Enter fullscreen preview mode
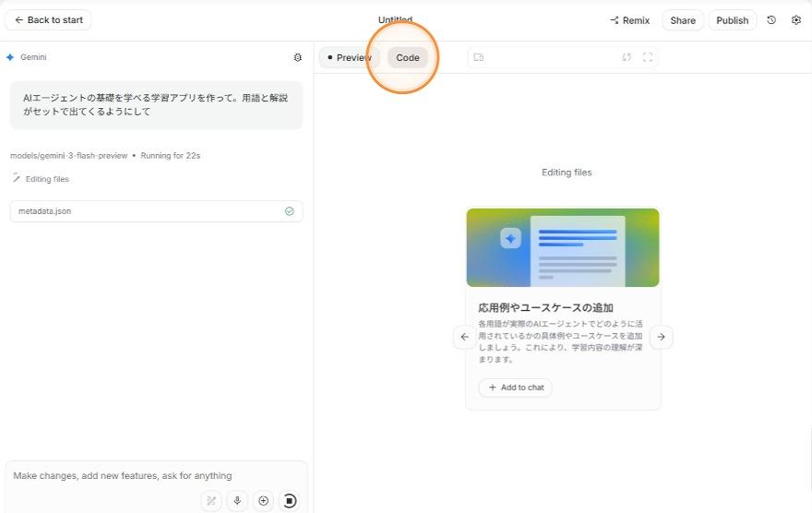 point(648,57)
